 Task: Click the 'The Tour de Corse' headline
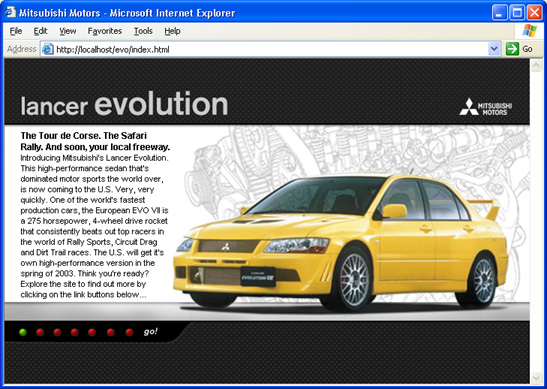pyautogui.click(x=95, y=141)
